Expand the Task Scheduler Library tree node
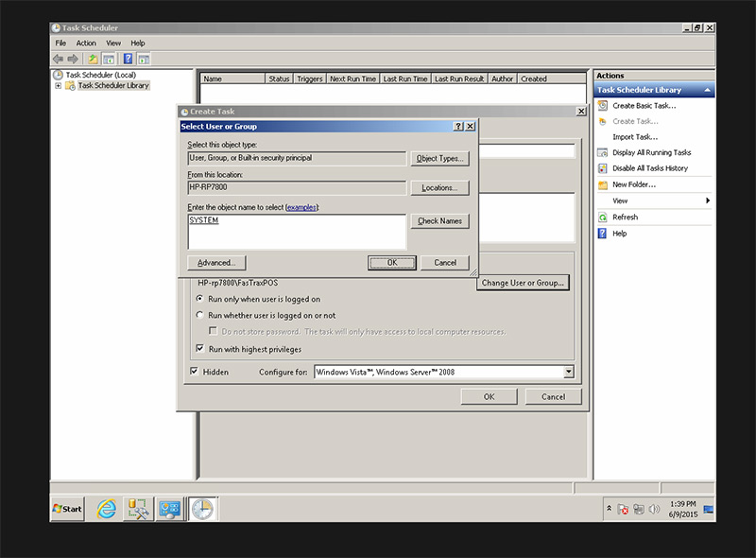The width and height of the screenshot is (756, 558). click(x=58, y=85)
